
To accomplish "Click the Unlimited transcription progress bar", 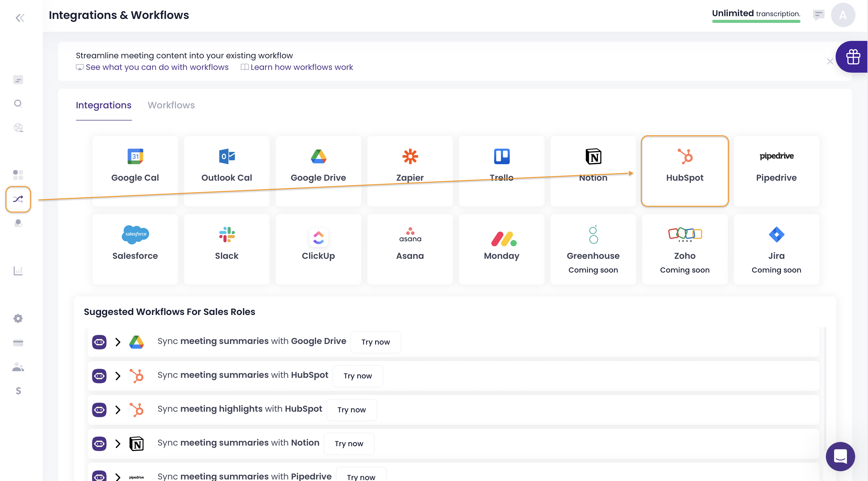I will click(756, 21).
